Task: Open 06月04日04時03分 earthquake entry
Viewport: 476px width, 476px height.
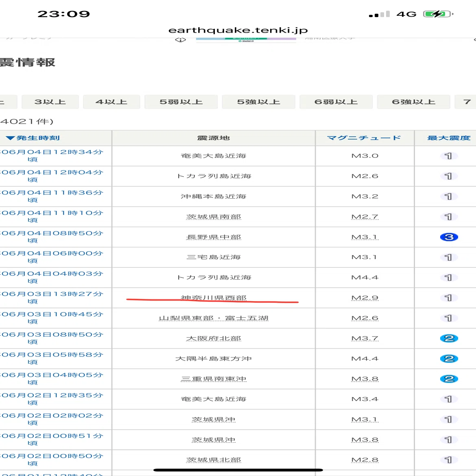Action: click(52, 277)
